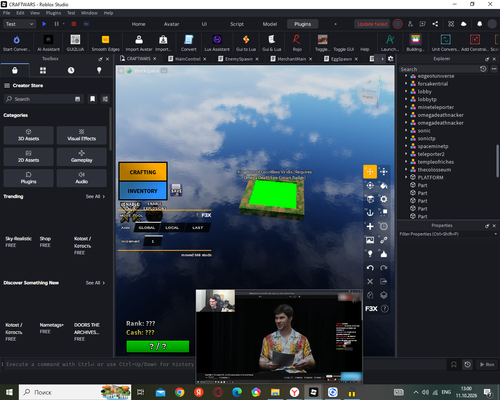Open the AI Assistant plugin
The height and width of the screenshot is (400, 500).
(48, 43)
